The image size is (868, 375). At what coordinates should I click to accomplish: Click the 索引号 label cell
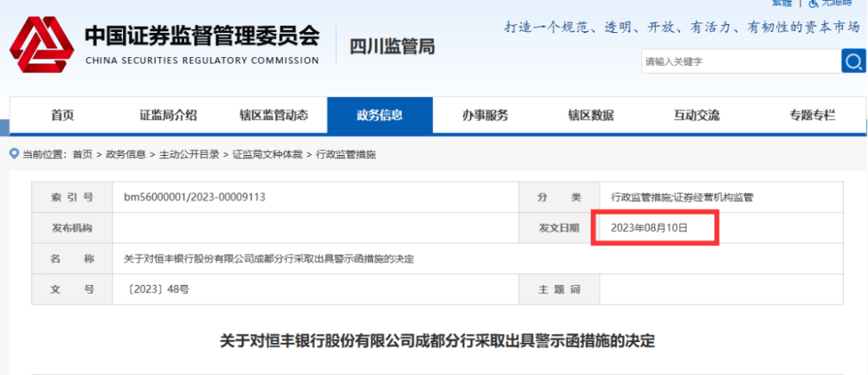click(x=72, y=197)
